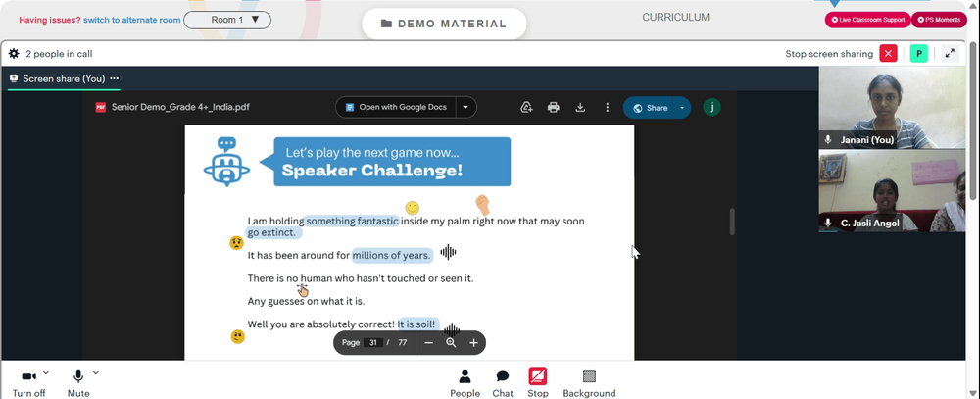Open Chat panel

tap(503, 382)
